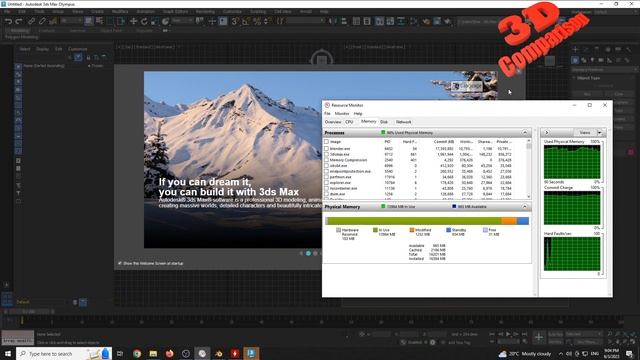
Task: Open Create tab in command panel
Action: (576, 49)
